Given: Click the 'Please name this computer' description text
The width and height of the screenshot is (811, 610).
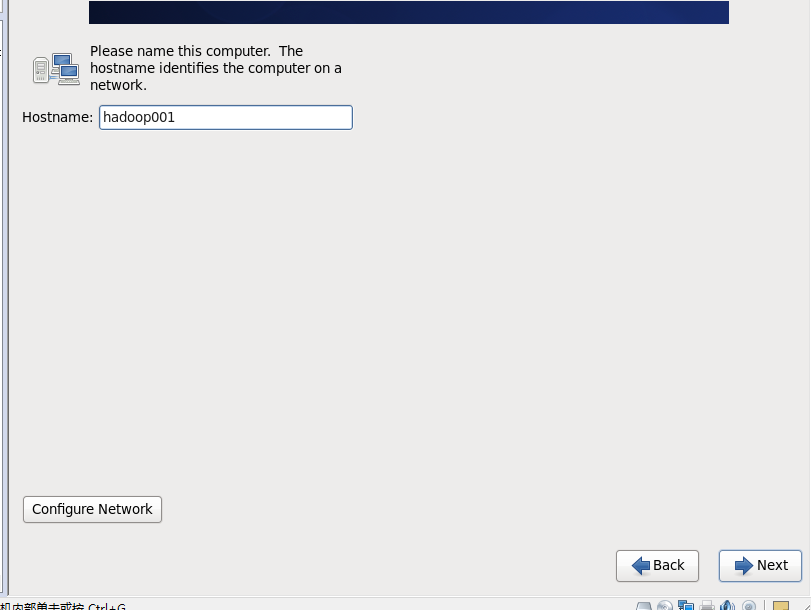Looking at the screenshot, I should [216, 68].
